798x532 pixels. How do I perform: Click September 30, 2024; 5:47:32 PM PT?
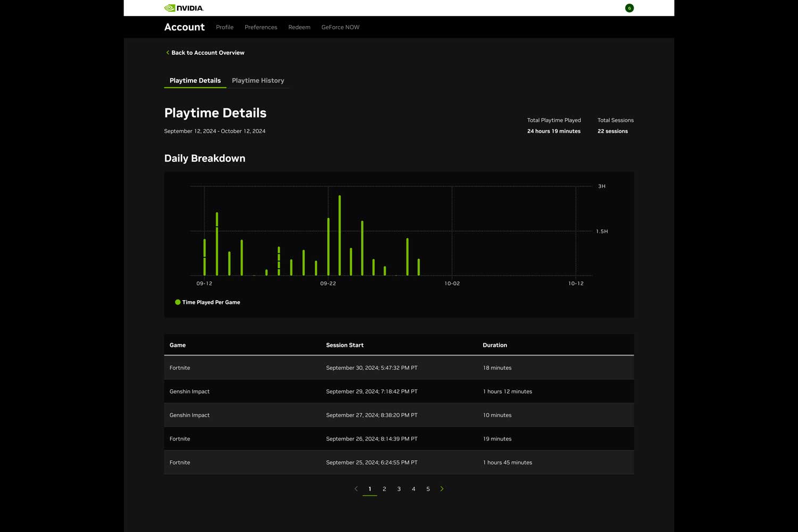click(x=372, y=368)
